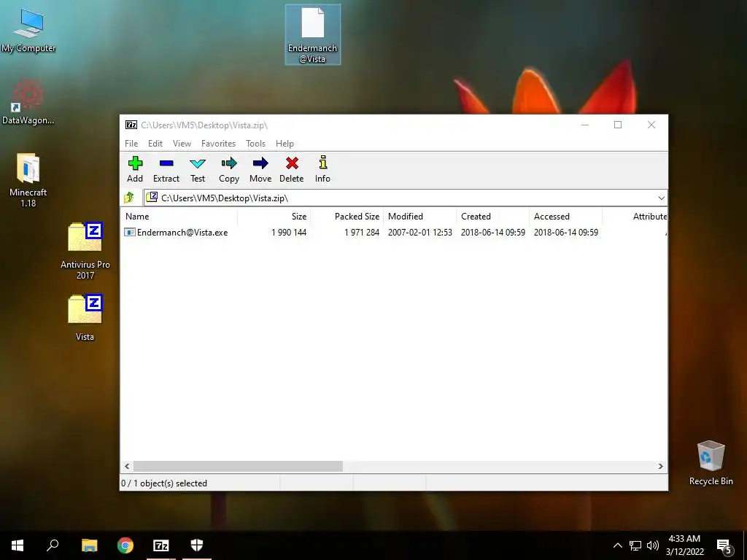Open Windows Security shield in taskbar

point(197,545)
